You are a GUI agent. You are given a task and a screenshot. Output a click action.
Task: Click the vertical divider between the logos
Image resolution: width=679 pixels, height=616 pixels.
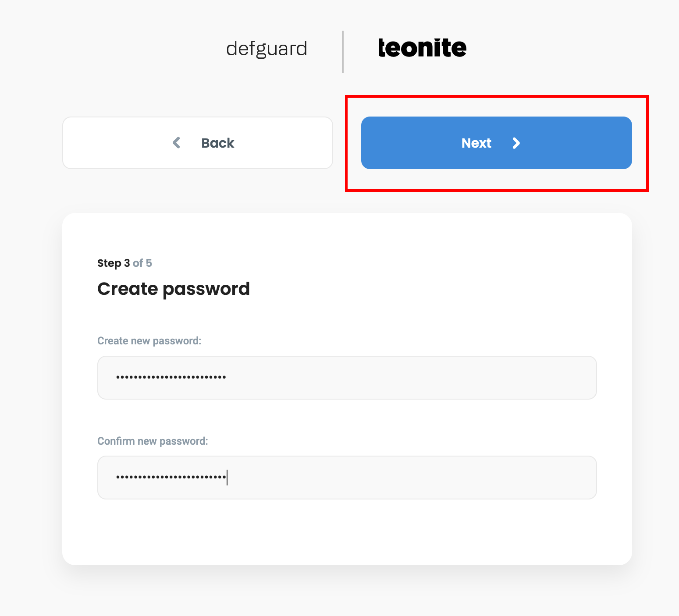(x=343, y=51)
